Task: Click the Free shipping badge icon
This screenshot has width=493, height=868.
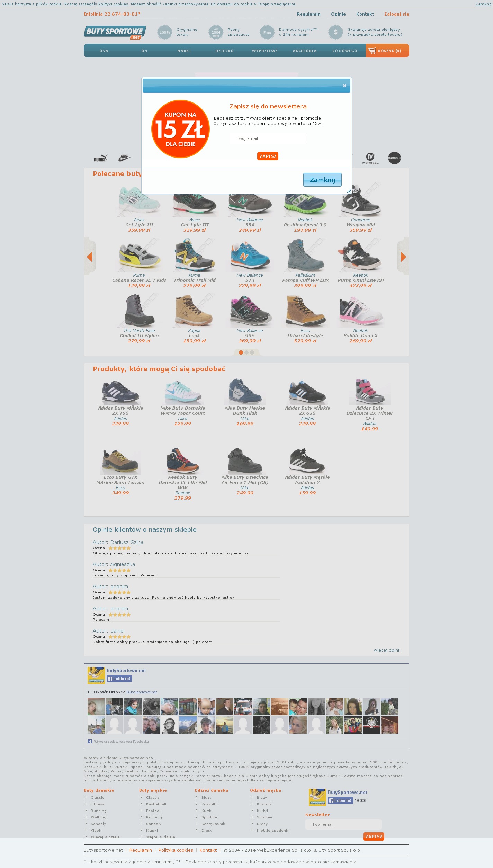Action: click(x=267, y=32)
